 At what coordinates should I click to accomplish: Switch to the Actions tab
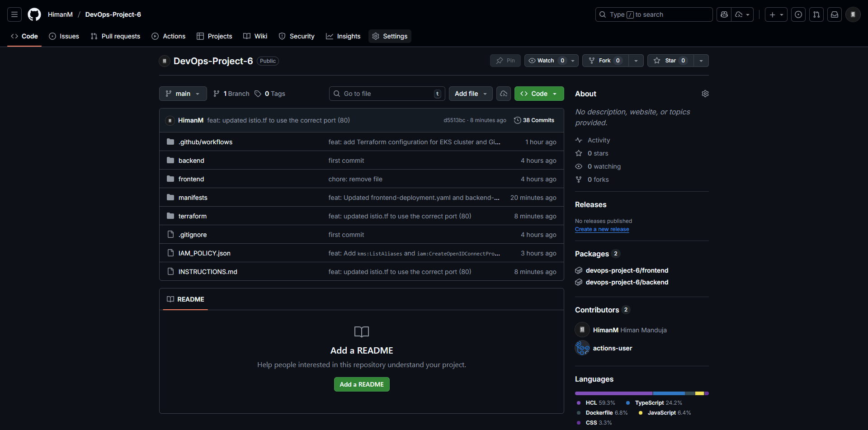(168, 36)
